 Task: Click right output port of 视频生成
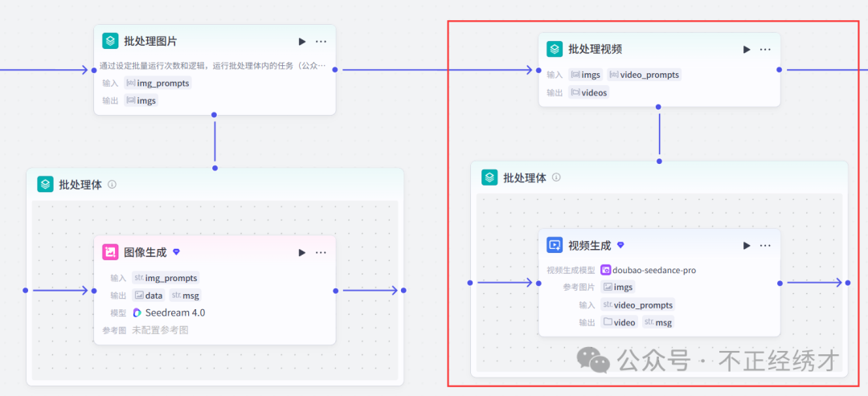click(x=780, y=284)
